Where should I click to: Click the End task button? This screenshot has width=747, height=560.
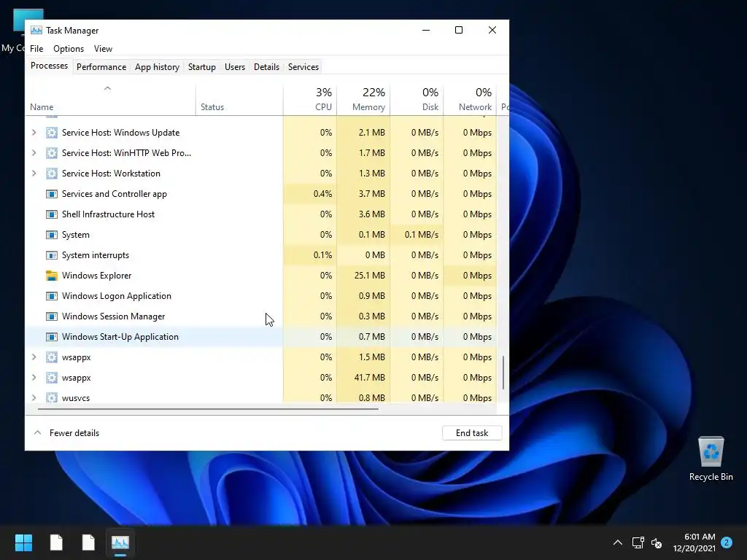(472, 433)
